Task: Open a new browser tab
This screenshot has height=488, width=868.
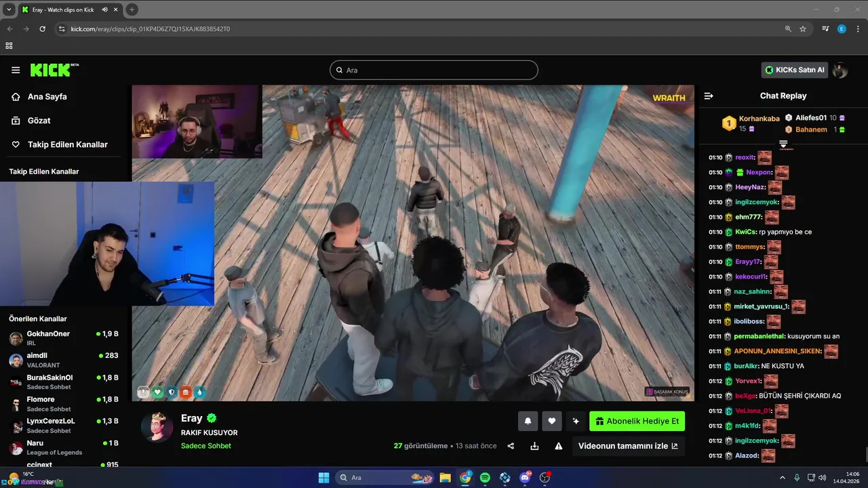Action: 132,9
